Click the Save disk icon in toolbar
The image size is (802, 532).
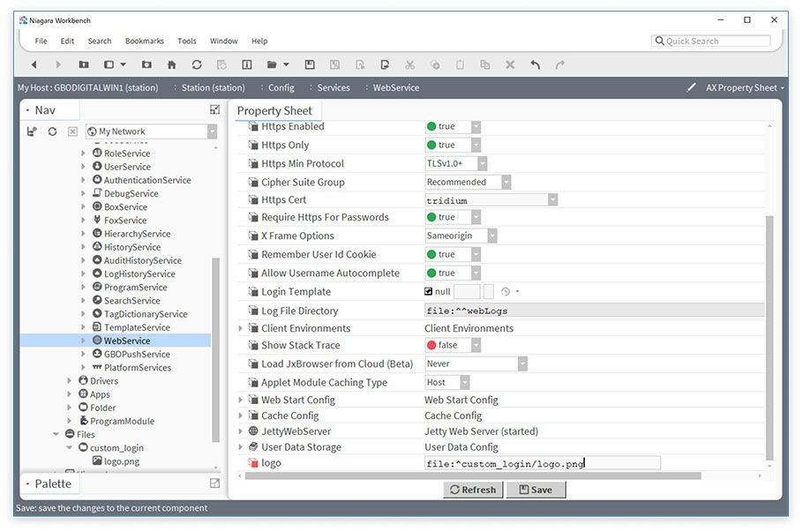pos(310,64)
